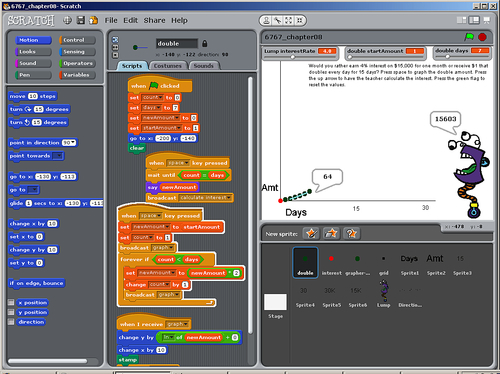Select the Operators block category
This screenshot has height=374, width=500.
pyautogui.click(x=77, y=63)
